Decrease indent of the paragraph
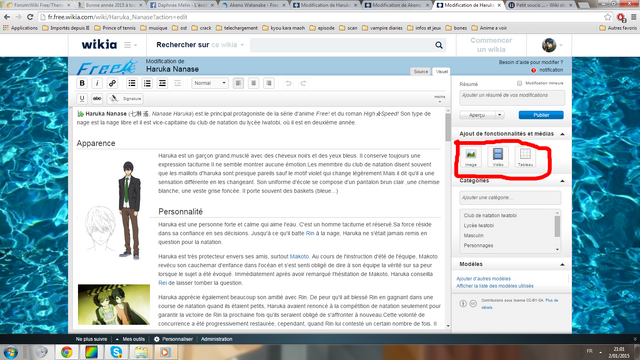Viewport: 640px width, 360px height. (178, 83)
